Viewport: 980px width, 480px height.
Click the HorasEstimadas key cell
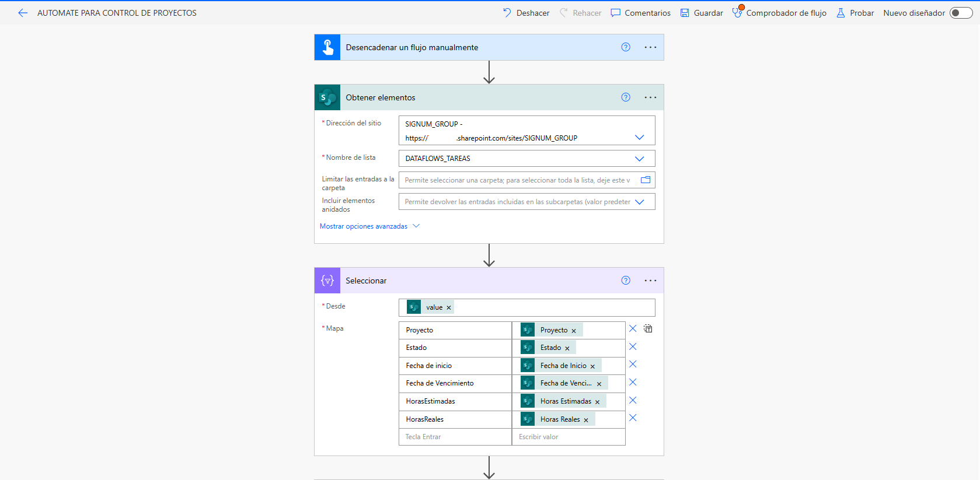coord(455,401)
